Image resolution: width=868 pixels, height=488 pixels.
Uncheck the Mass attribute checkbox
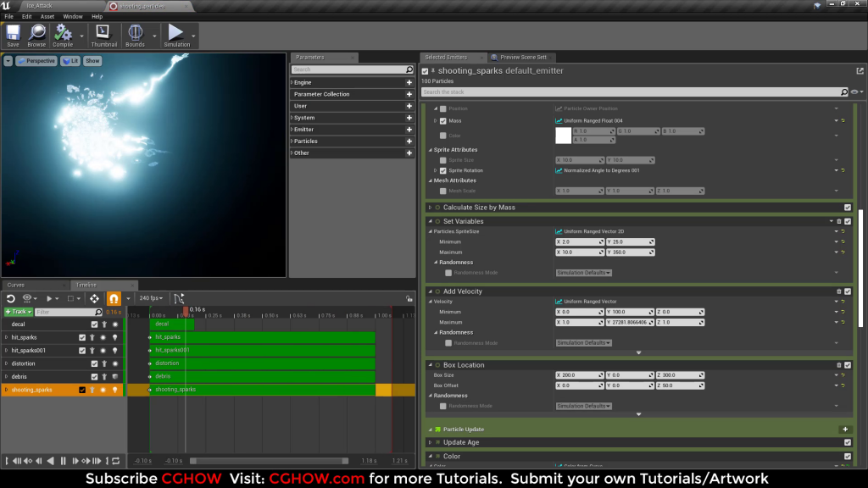[x=442, y=120]
